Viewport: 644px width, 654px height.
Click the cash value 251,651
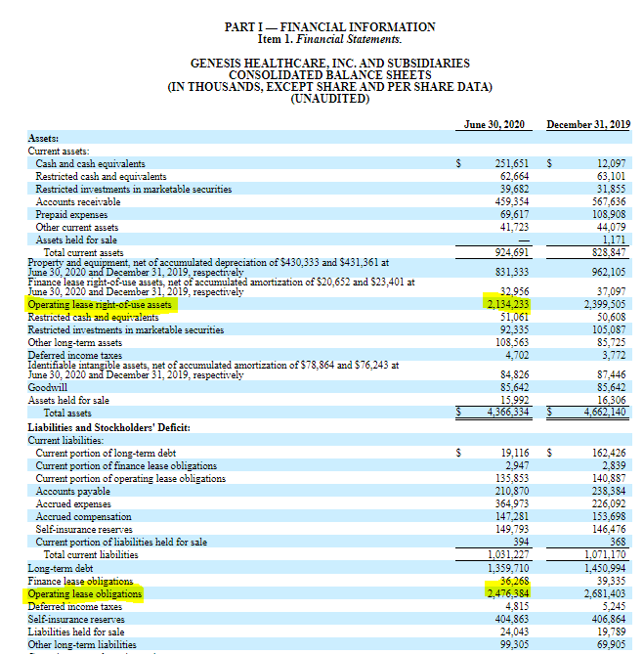coord(512,163)
